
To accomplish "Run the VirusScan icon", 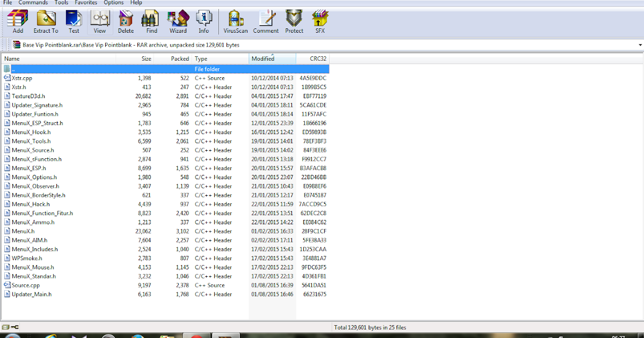I will (x=235, y=21).
